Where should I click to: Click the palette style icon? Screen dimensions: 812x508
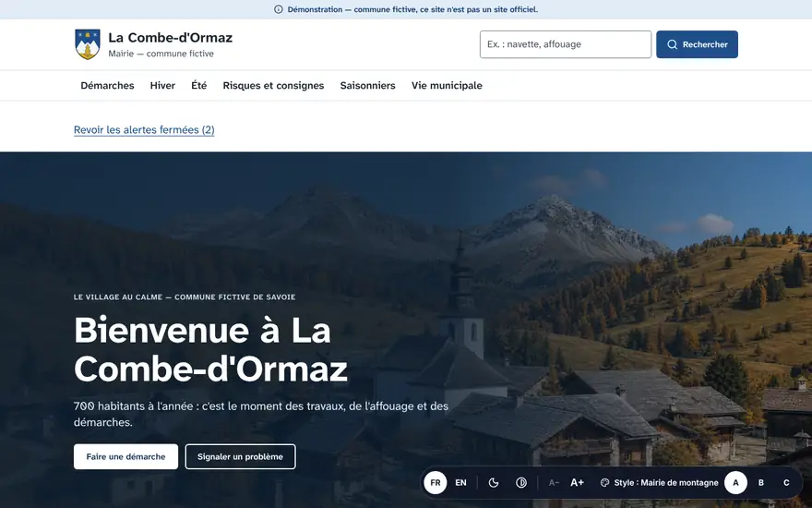click(604, 482)
